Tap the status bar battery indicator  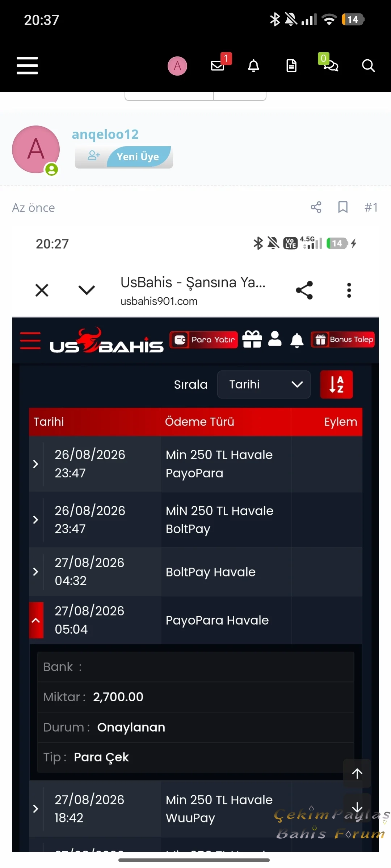[353, 20]
